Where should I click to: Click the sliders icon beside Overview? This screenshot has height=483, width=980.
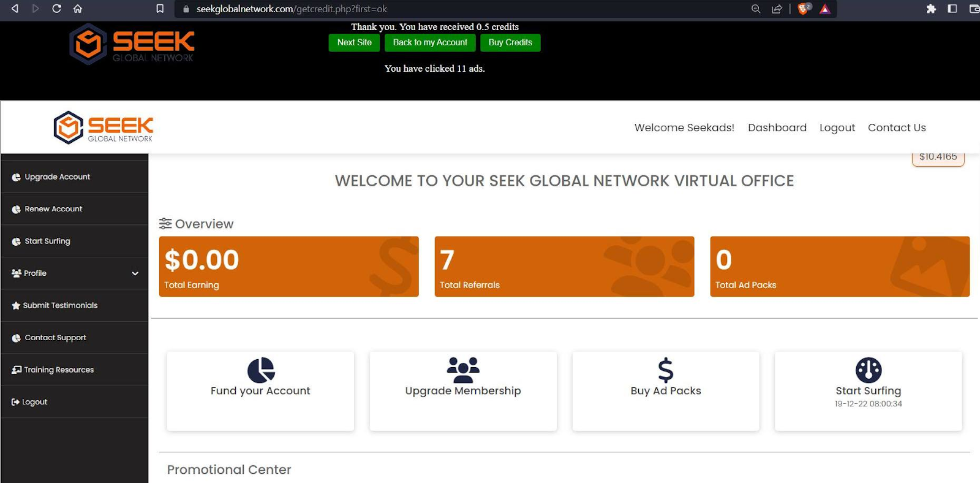point(165,224)
